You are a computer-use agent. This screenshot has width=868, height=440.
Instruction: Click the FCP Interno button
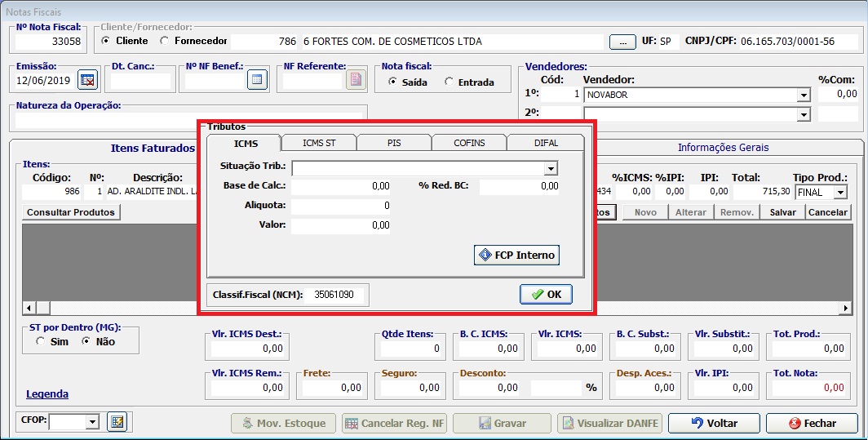click(x=516, y=255)
